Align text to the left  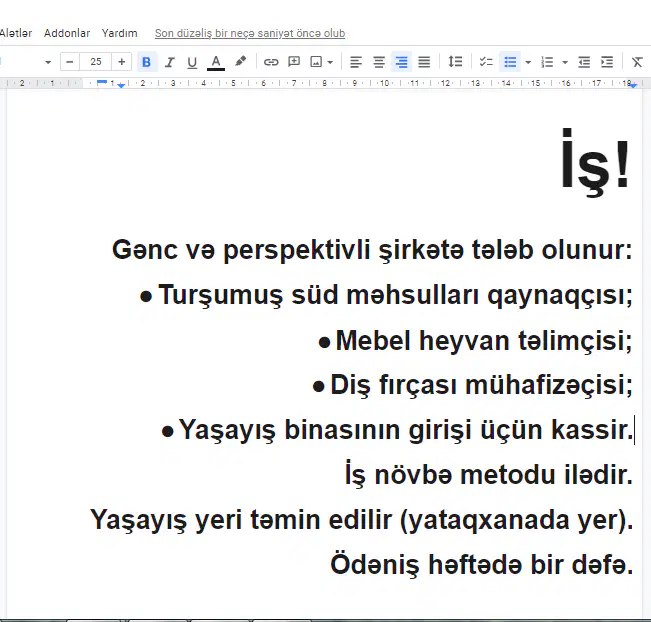(x=356, y=62)
